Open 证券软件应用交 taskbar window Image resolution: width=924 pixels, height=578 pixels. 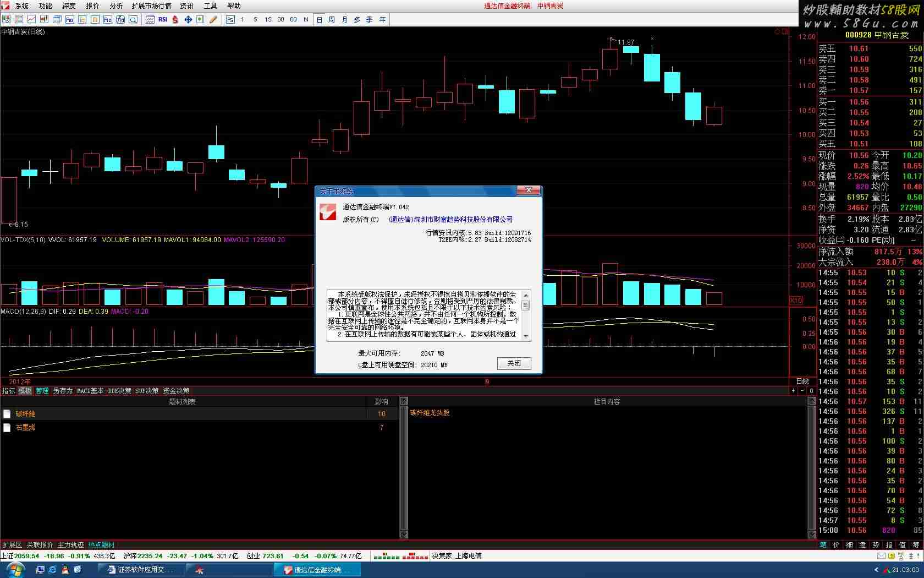coord(142,570)
